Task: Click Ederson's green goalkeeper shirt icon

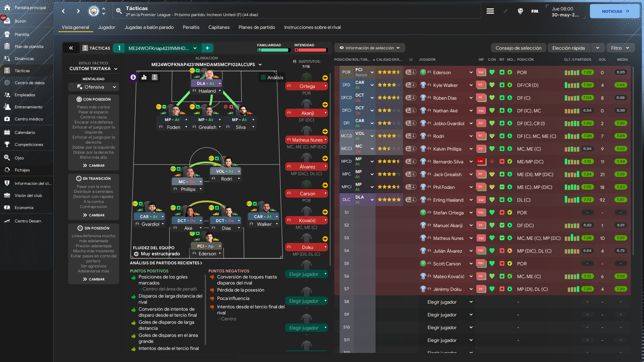Action: point(423,72)
